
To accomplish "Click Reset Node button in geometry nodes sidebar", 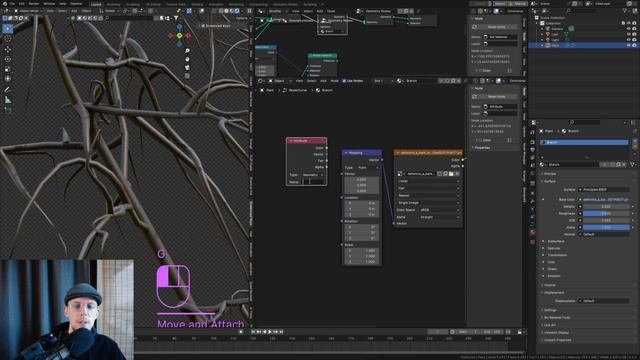I will click(496, 27).
